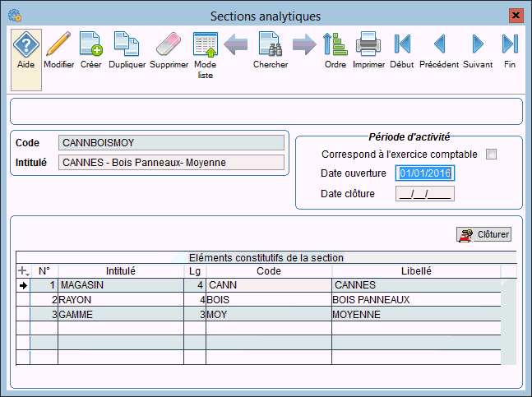Toggle Correspond à l'exercice comptable checkbox

click(491, 155)
